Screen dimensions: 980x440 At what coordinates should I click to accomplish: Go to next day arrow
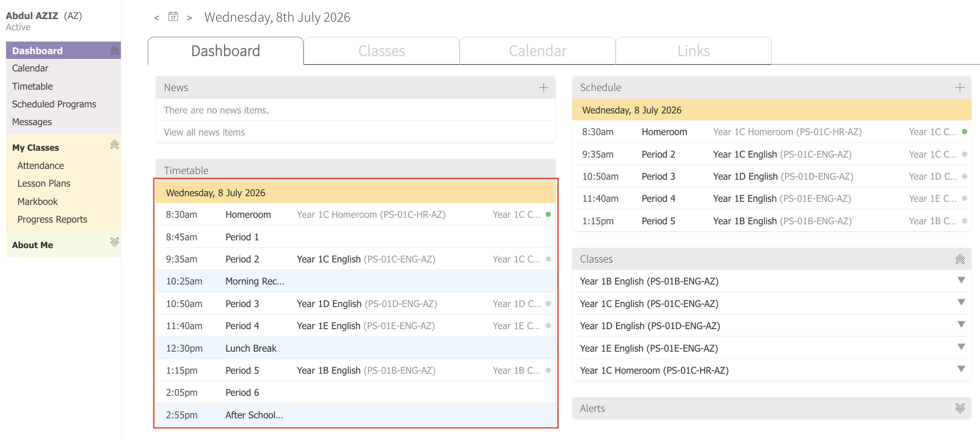click(189, 18)
